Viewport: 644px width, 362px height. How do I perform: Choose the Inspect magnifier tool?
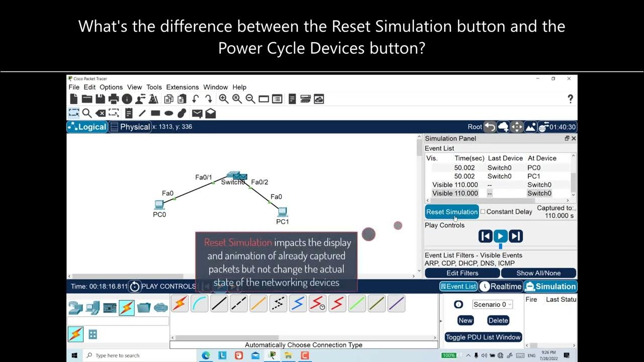click(87, 113)
